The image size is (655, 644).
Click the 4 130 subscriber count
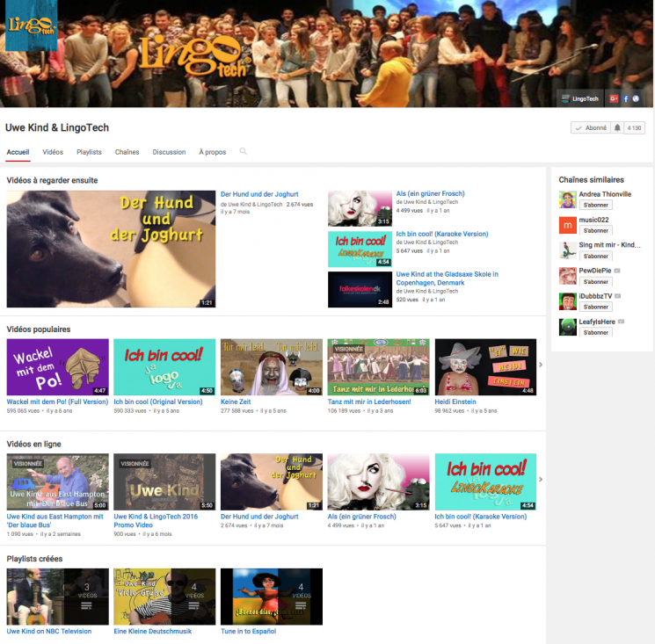point(634,127)
